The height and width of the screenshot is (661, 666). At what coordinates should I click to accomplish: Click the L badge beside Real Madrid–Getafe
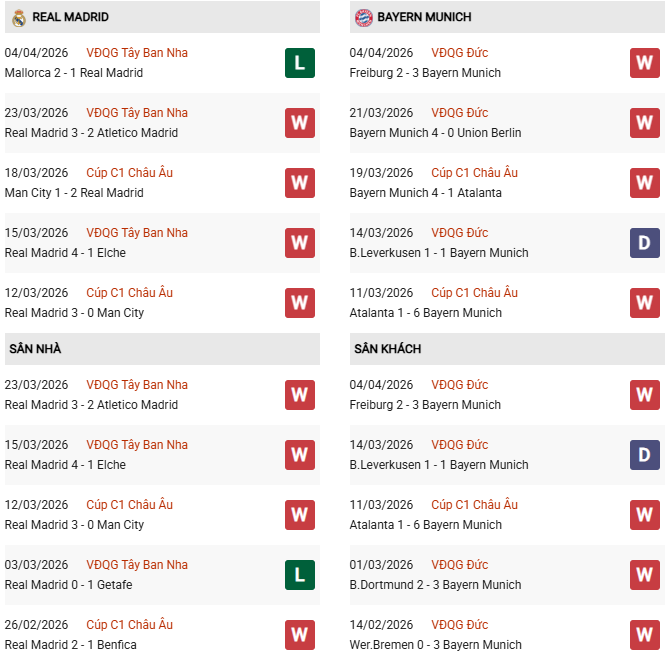(x=300, y=575)
